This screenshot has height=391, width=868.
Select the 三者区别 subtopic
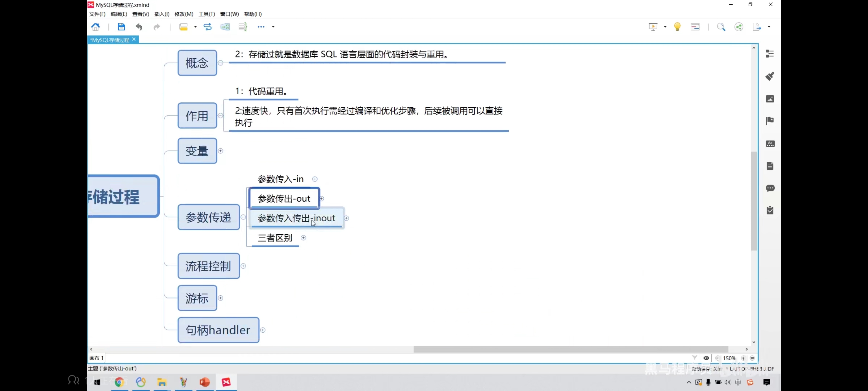[275, 238]
